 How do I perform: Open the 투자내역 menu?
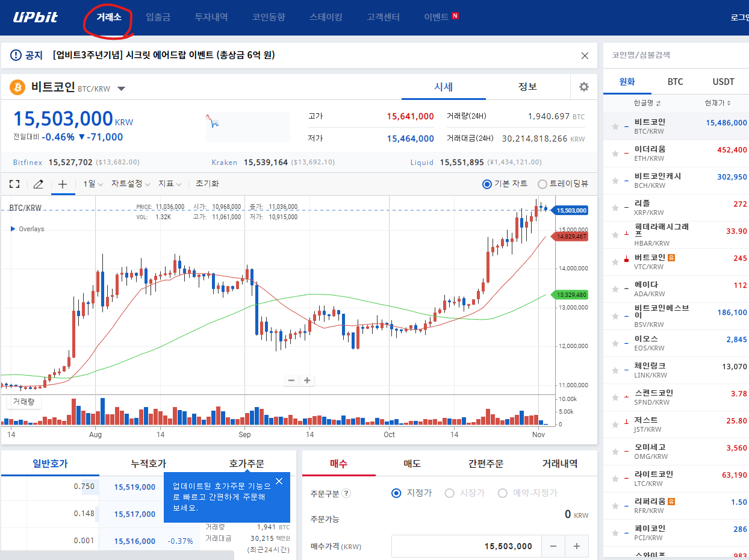pyautogui.click(x=211, y=17)
